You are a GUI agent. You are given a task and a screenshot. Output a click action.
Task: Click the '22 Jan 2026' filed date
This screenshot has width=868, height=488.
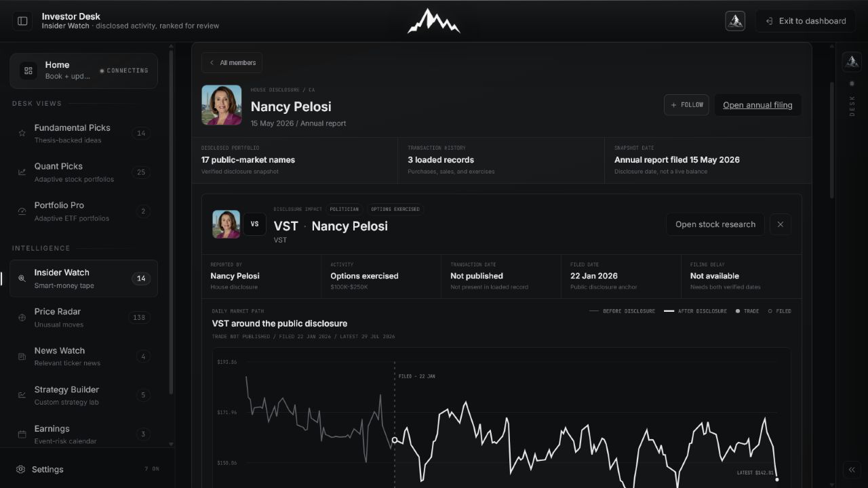594,276
